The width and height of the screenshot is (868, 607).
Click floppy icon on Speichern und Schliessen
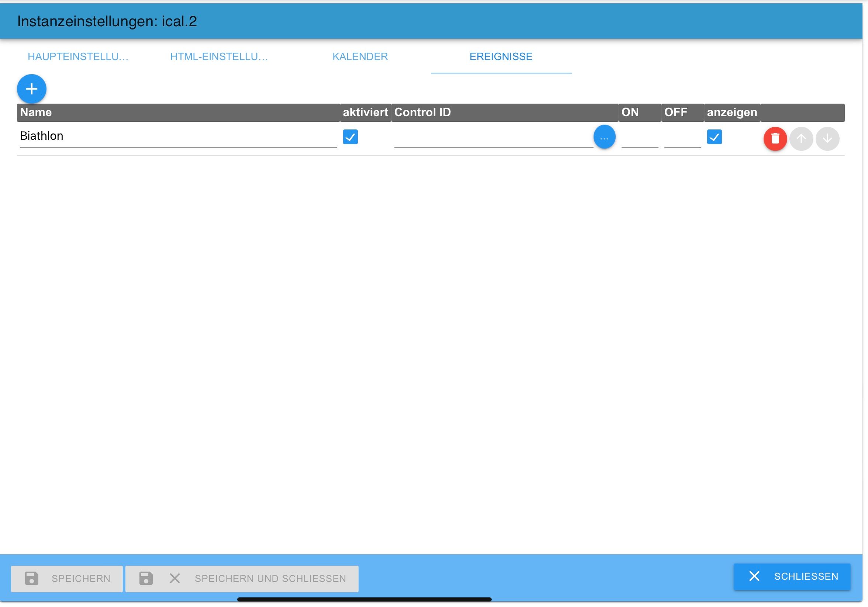[x=146, y=578]
